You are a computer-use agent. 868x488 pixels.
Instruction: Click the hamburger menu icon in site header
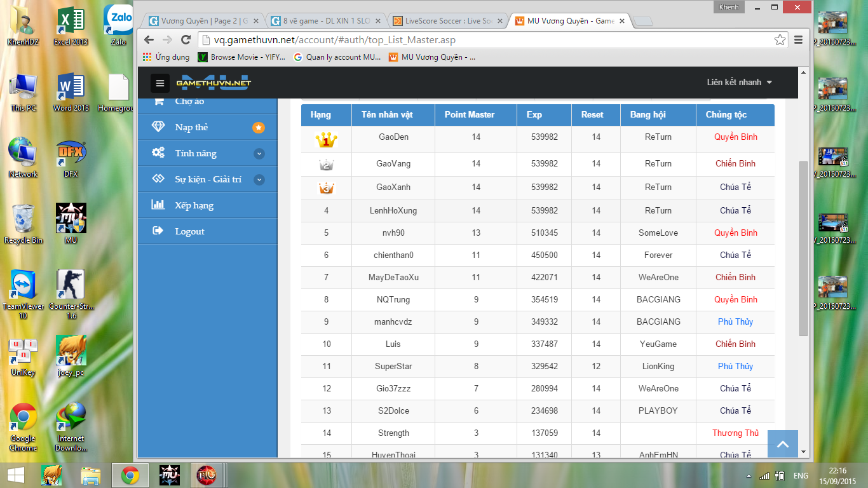click(159, 83)
